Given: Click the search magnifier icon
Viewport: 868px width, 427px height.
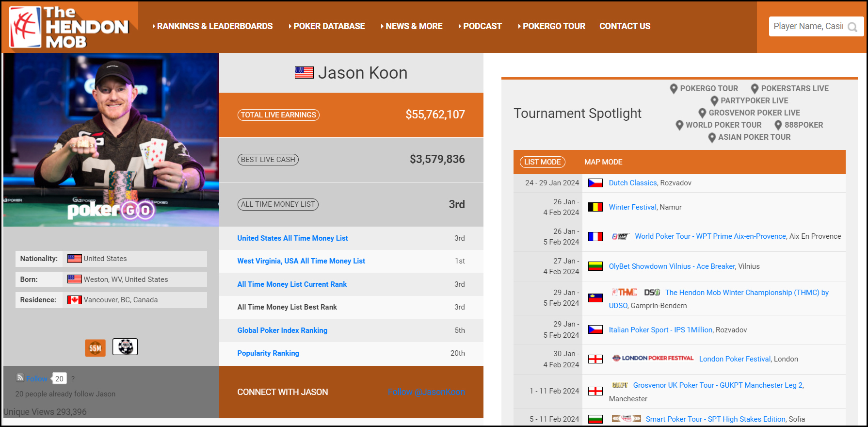Looking at the screenshot, I should (852, 27).
